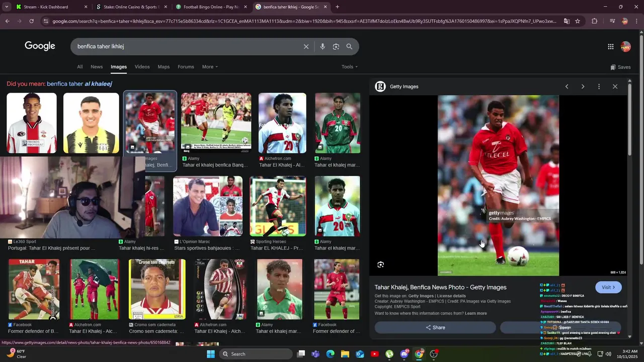This screenshot has height=362, width=644.
Task: Click the magnifier search submit icon
Action: tap(349, 46)
